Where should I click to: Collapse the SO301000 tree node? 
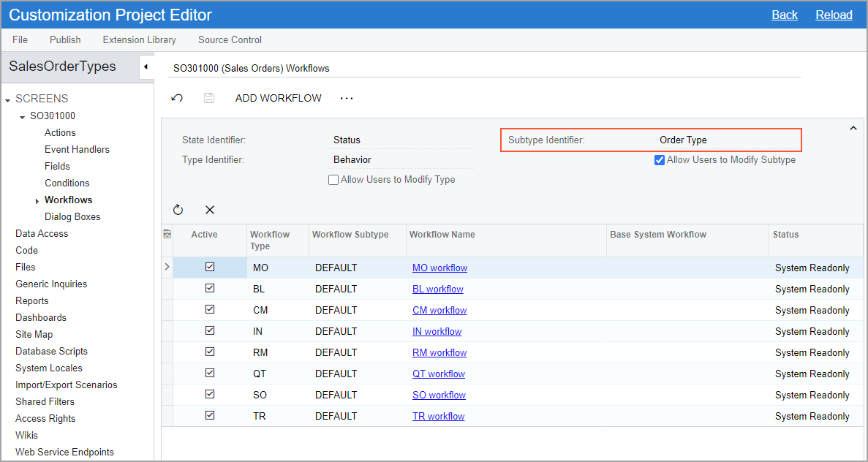pos(23,116)
